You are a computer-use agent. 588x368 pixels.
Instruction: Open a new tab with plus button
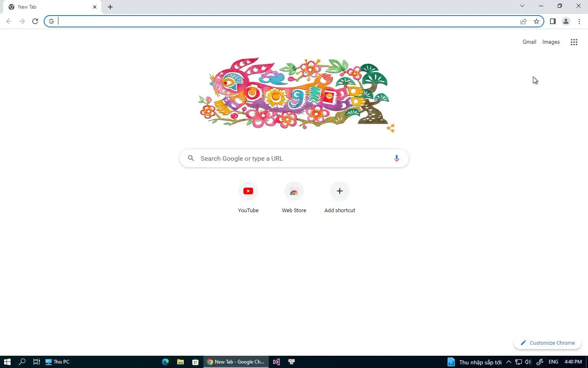pyautogui.click(x=110, y=7)
